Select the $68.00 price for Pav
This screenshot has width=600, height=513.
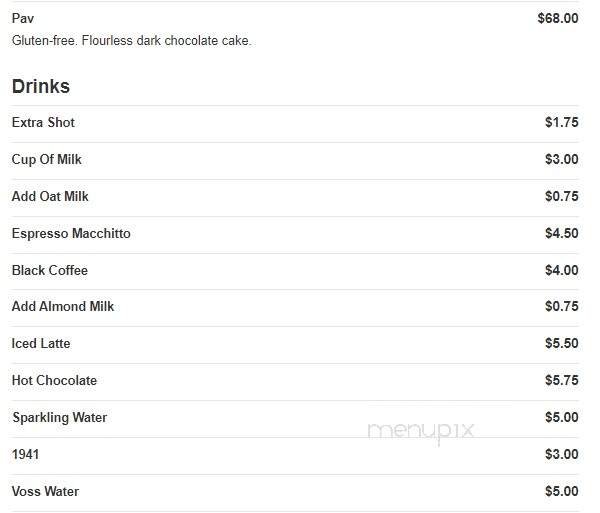point(557,18)
